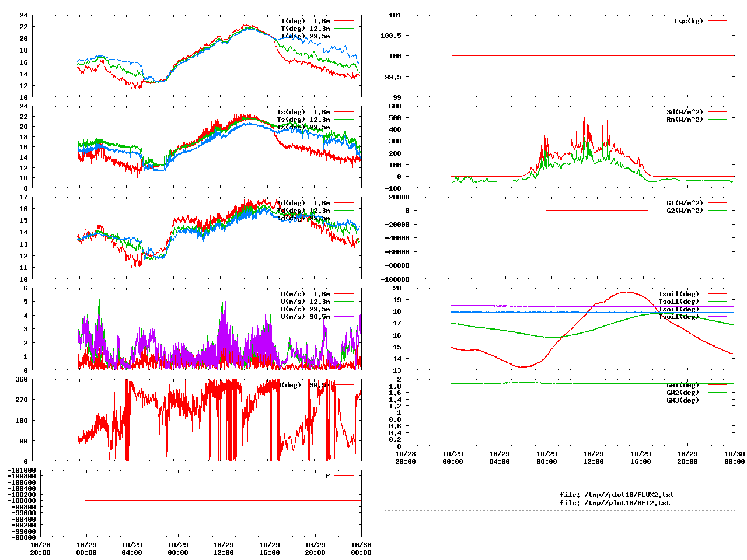Click the 'file: /tmp//plot10/FLUX2.txt' text
Screen dimensions: 747x560
(x=617, y=495)
